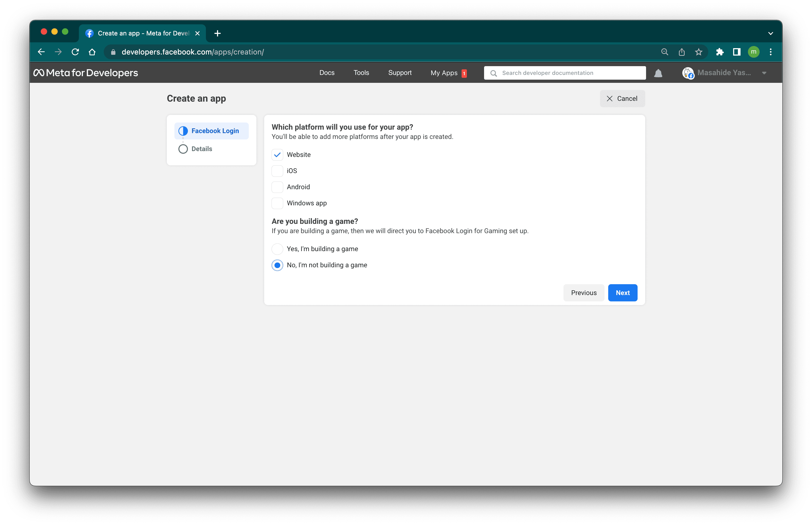
Task: Select Yes, I'm building a game
Action: tap(277, 249)
